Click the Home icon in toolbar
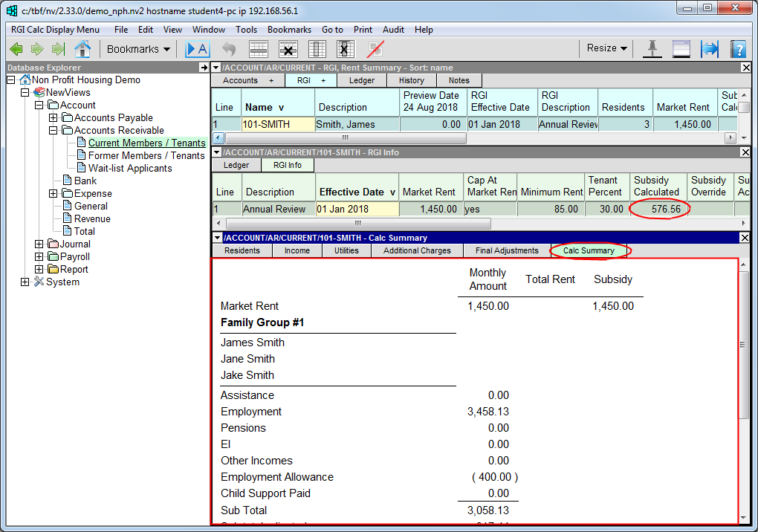 click(x=82, y=49)
